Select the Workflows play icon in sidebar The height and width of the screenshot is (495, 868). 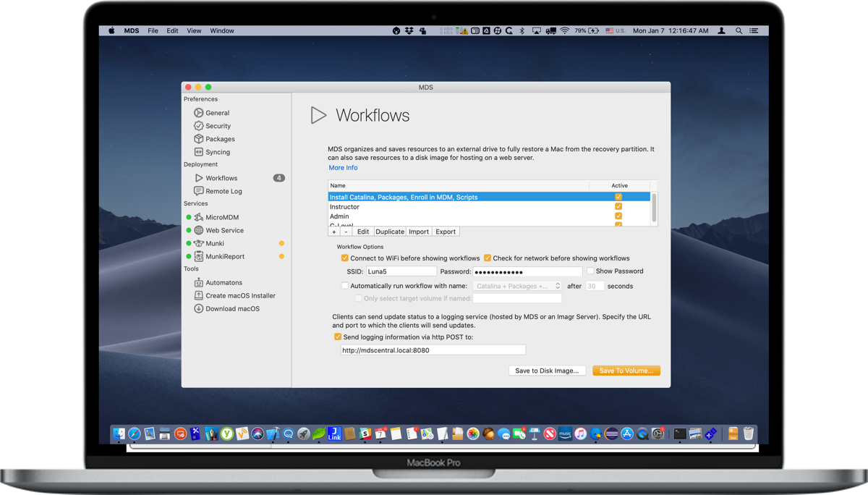click(x=198, y=178)
